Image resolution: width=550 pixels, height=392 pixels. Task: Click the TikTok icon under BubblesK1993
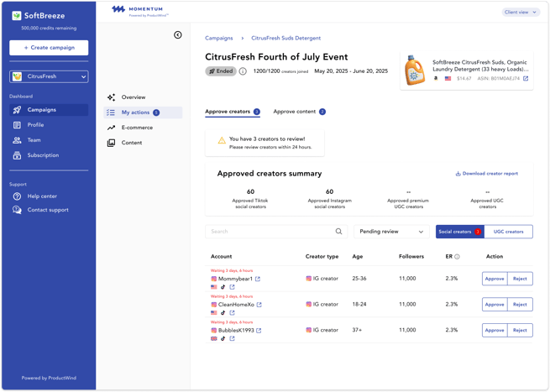(223, 338)
